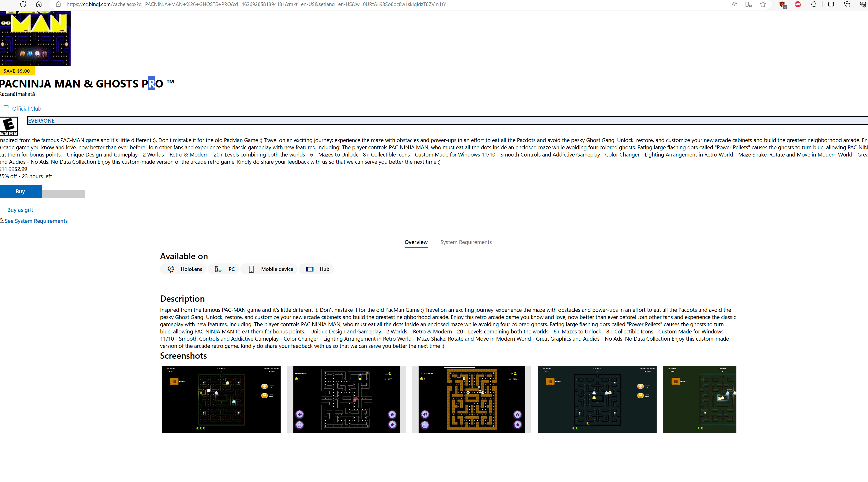The height and width of the screenshot is (482, 868).
Task: Open the uBlock Origin extension
Action: (783, 4)
